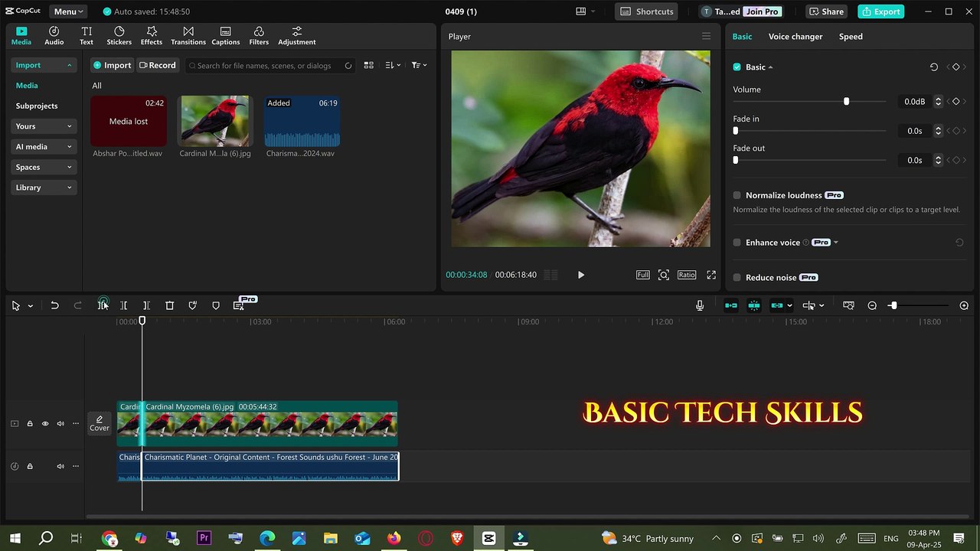
Task: Toggle main track magnet icon
Action: 731,305
